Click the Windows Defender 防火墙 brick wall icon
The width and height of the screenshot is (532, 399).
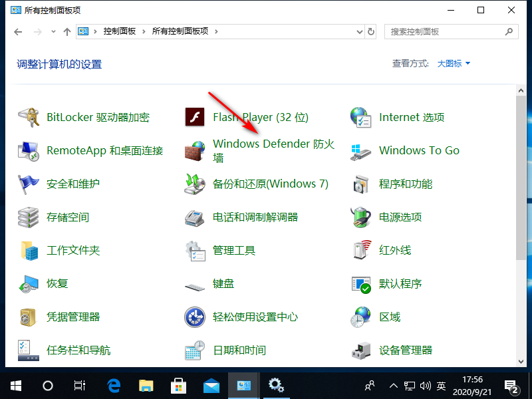tap(194, 151)
